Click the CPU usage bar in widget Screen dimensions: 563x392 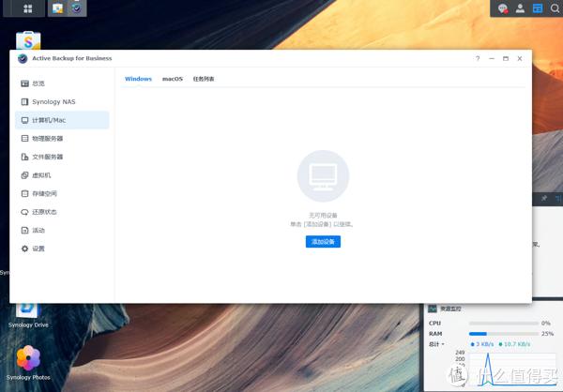(504, 324)
